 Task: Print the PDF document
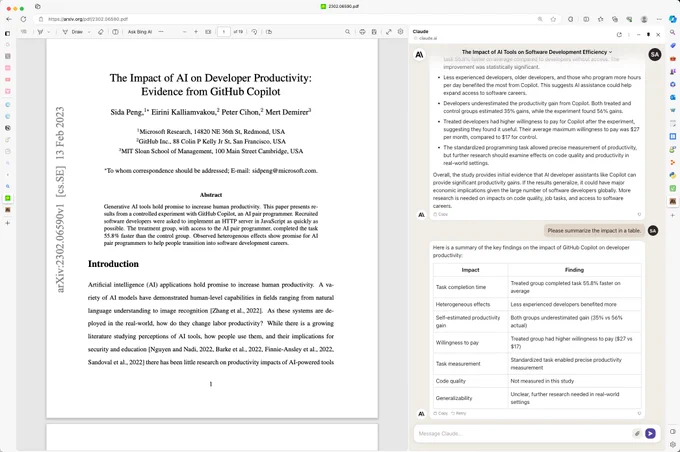coord(362,32)
